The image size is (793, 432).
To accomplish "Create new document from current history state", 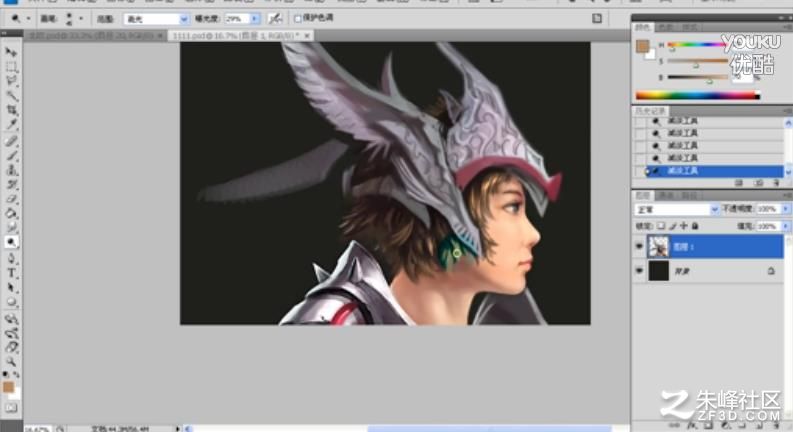I will pyautogui.click(x=738, y=183).
